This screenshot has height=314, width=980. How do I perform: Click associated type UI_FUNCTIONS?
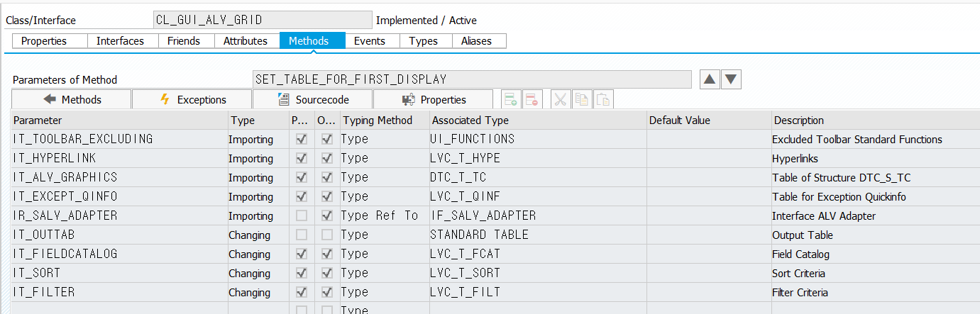pyautogui.click(x=538, y=139)
